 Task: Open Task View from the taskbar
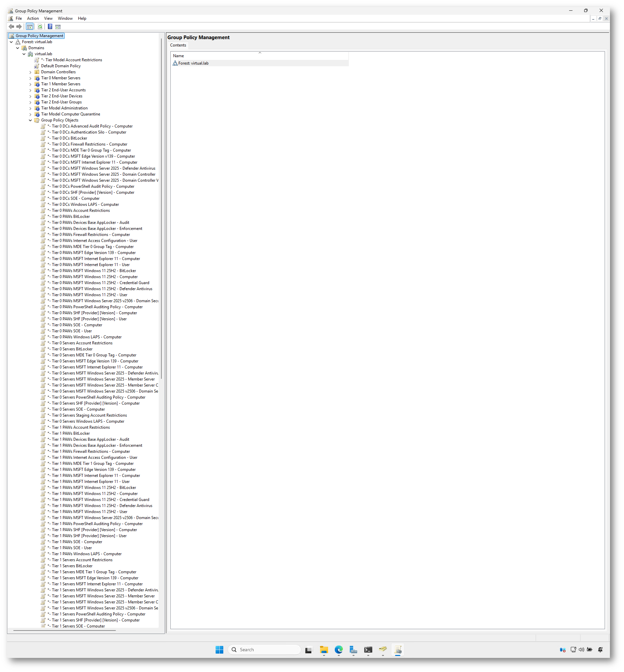(309, 649)
